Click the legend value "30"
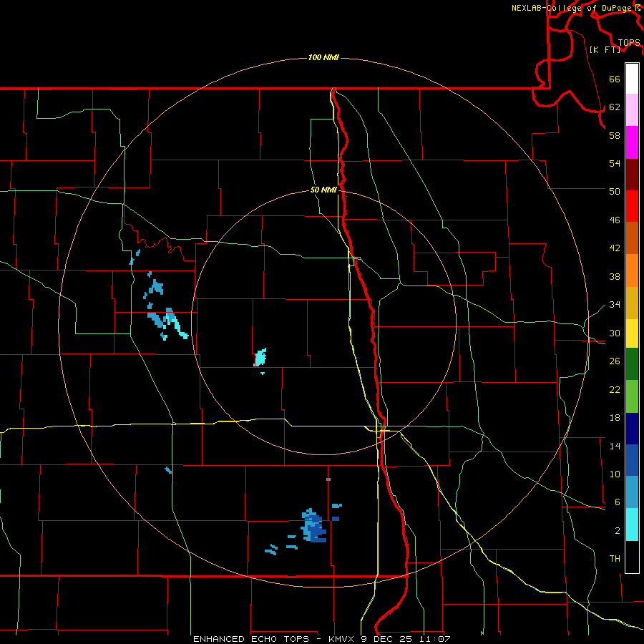644x644 pixels. pyautogui.click(x=615, y=333)
